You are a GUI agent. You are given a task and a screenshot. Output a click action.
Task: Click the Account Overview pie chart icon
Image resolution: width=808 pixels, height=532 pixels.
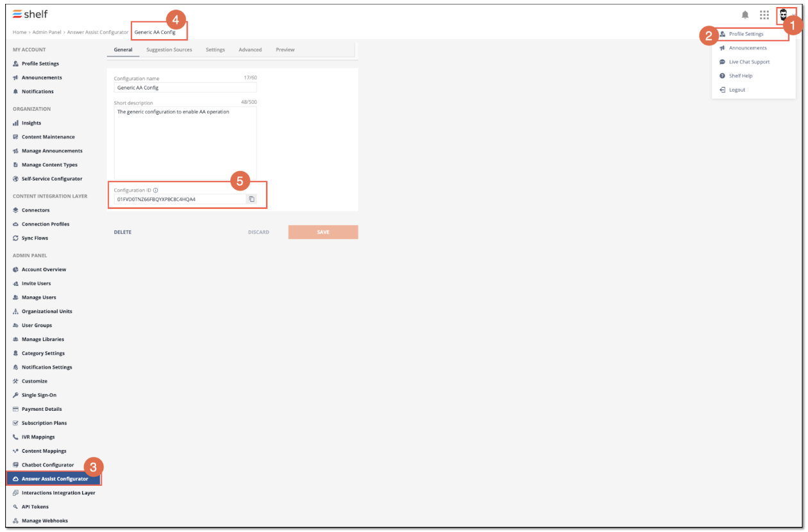tap(15, 270)
